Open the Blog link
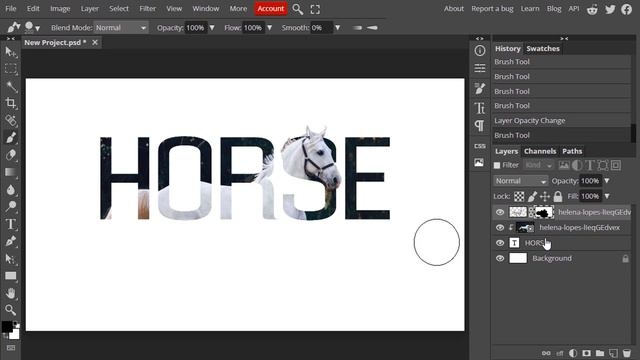The width and height of the screenshot is (640, 360). 554,9
